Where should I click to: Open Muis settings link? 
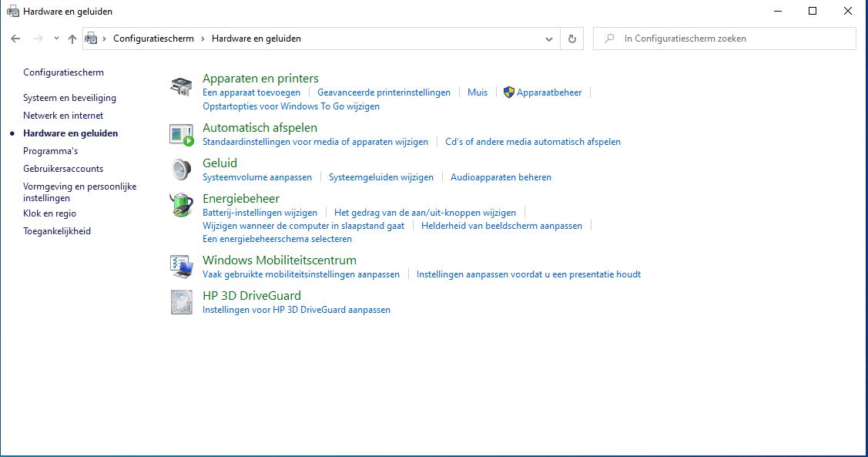(478, 92)
